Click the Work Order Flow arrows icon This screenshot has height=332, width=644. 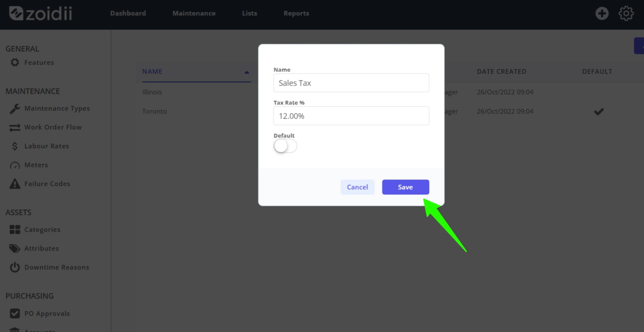point(15,127)
